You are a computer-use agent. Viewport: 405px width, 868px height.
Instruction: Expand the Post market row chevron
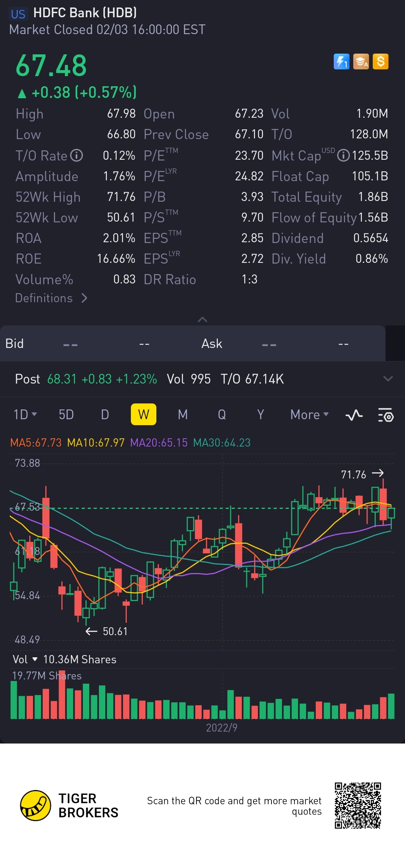388,379
